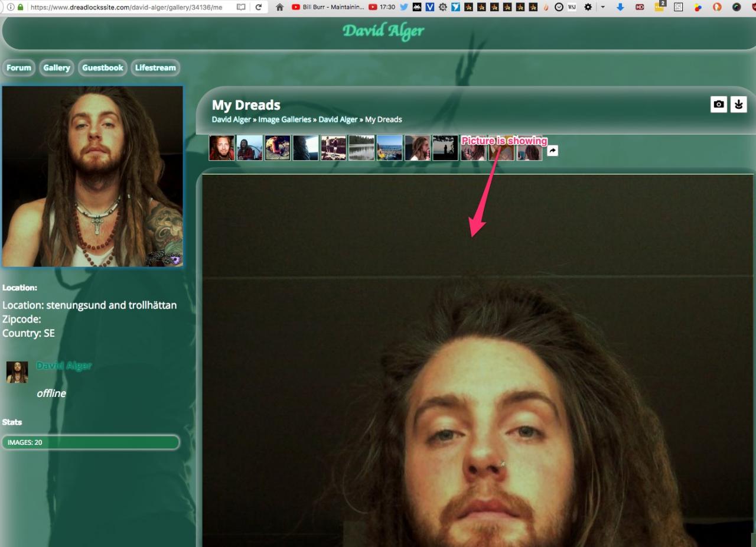Reload the page with the refresh icon

click(x=258, y=7)
